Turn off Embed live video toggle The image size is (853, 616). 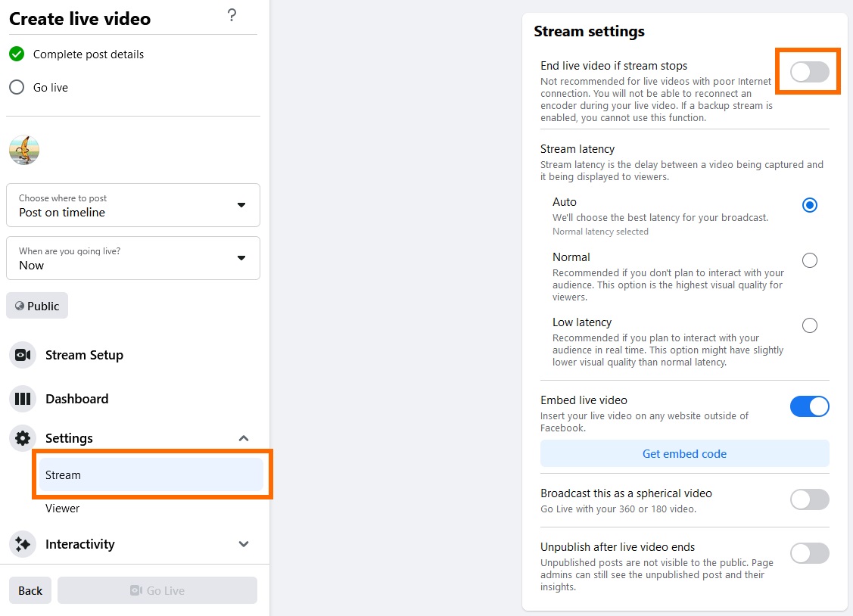[809, 406]
